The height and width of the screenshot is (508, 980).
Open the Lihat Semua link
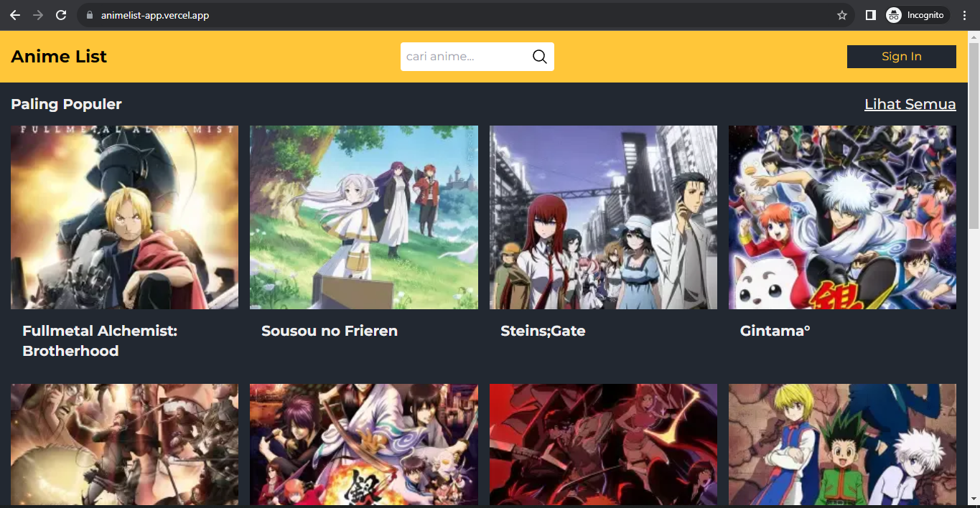point(910,104)
